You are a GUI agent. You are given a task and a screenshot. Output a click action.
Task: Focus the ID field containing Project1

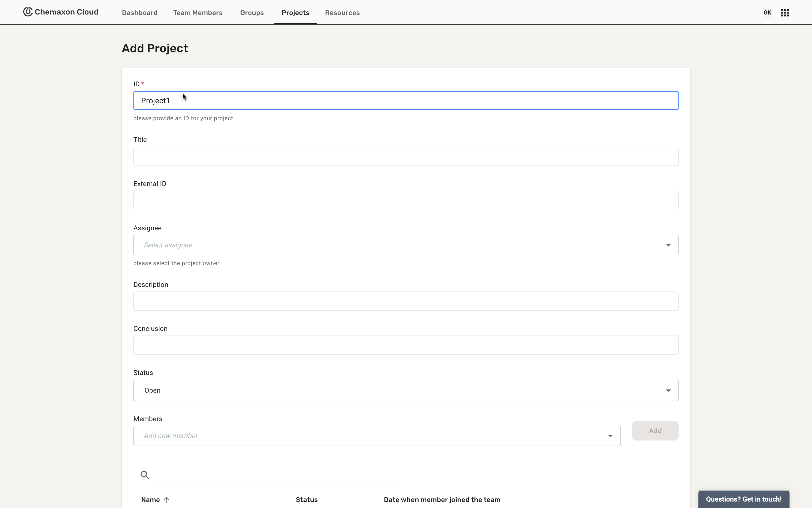click(406, 100)
